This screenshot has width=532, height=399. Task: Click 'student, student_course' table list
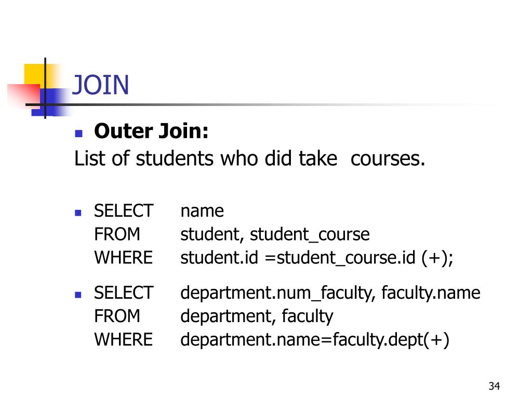[275, 234]
